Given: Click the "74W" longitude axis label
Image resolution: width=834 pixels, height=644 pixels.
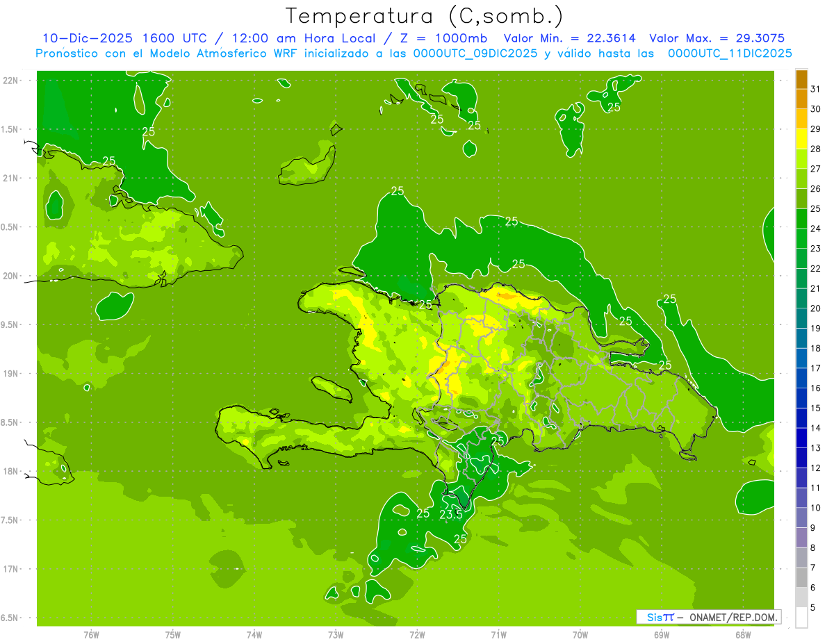Looking at the screenshot, I should (x=254, y=635).
